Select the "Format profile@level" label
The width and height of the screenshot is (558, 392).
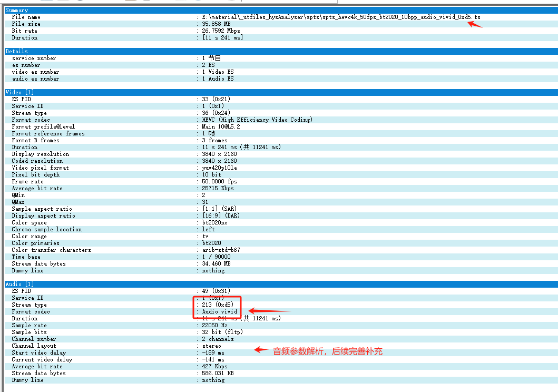click(43, 126)
